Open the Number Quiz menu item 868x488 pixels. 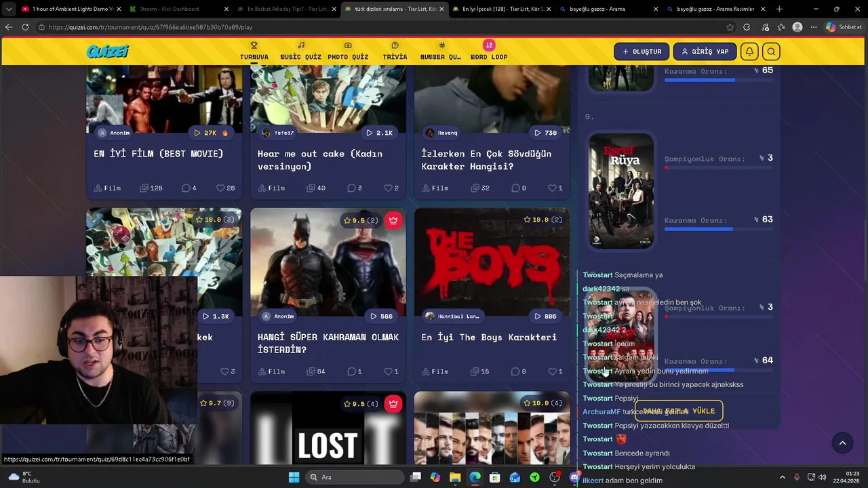[441, 52]
